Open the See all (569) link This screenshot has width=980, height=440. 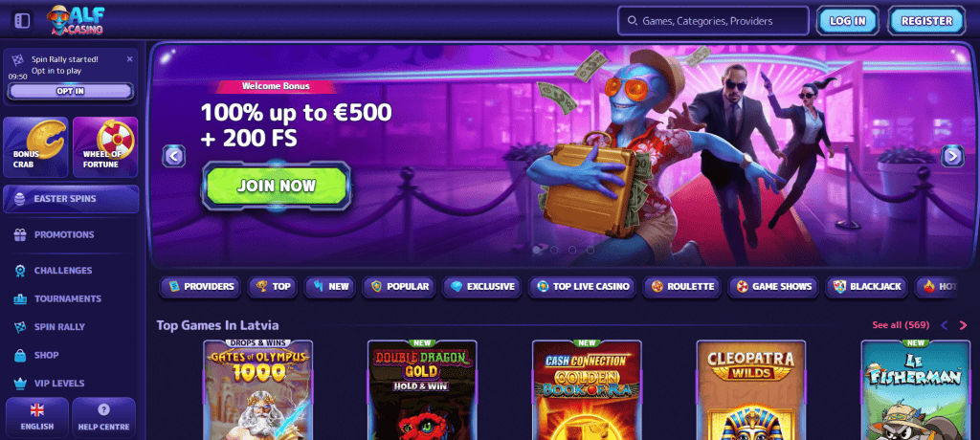901,325
